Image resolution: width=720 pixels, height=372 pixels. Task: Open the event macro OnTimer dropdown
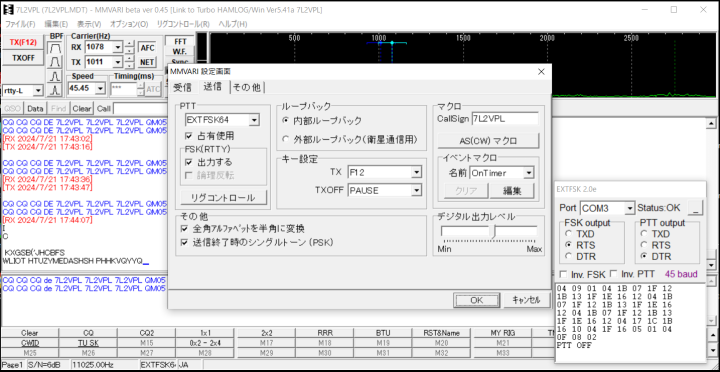[x=529, y=173]
